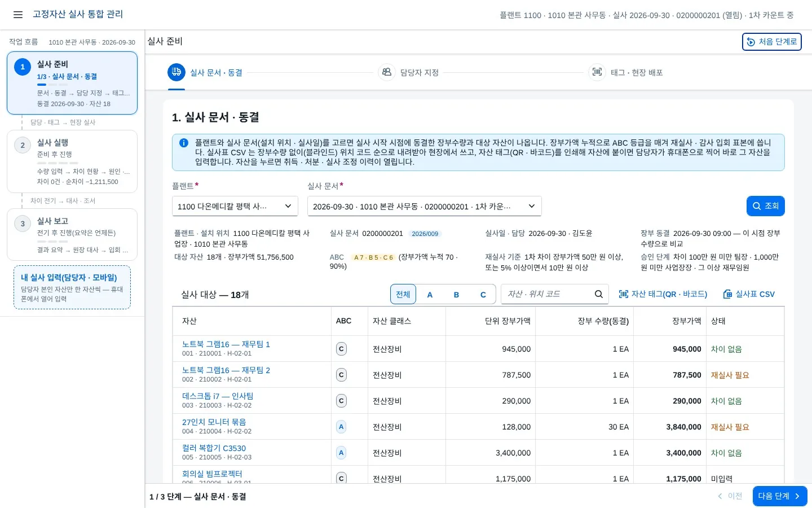Show all assets with the 전체 filter
812x508 pixels.
403,294
